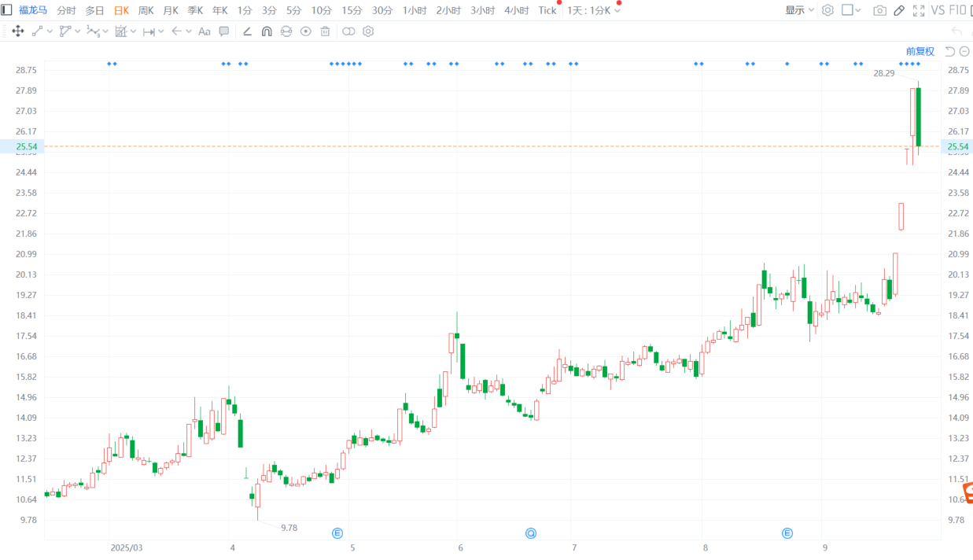This screenshot has width=973, height=560.
Task: Select the move/pan cross-arrow tool
Action: (17, 31)
